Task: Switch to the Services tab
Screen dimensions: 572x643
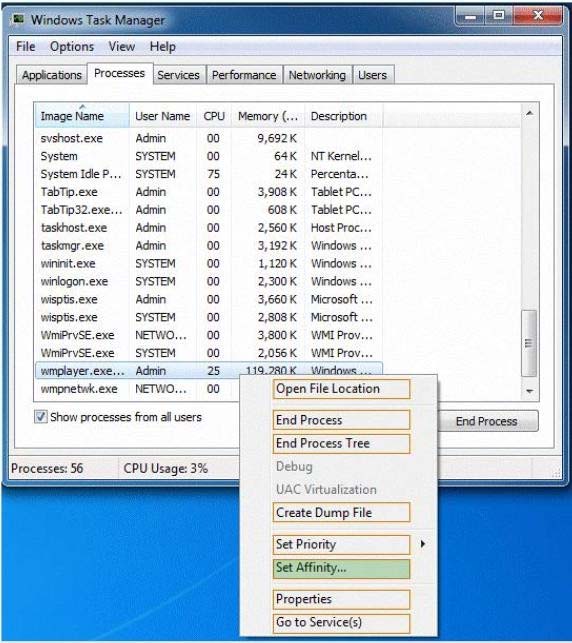Action: (x=178, y=75)
